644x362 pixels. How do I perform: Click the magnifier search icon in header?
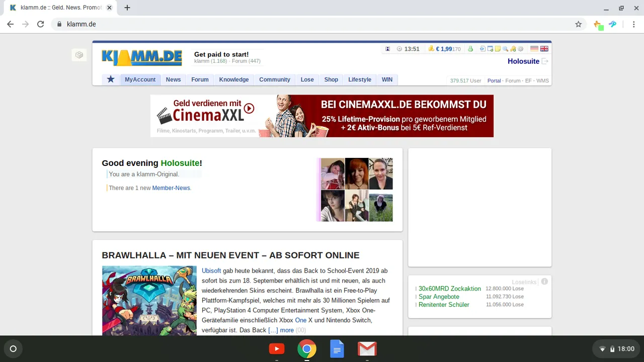(505, 49)
